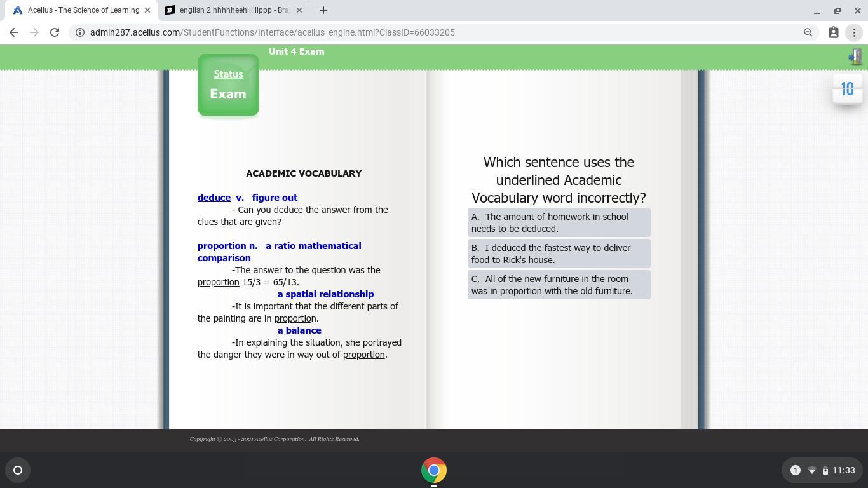The width and height of the screenshot is (868, 488).
Task: Click the 'a balance' definition text
Action: coord(299,330)
